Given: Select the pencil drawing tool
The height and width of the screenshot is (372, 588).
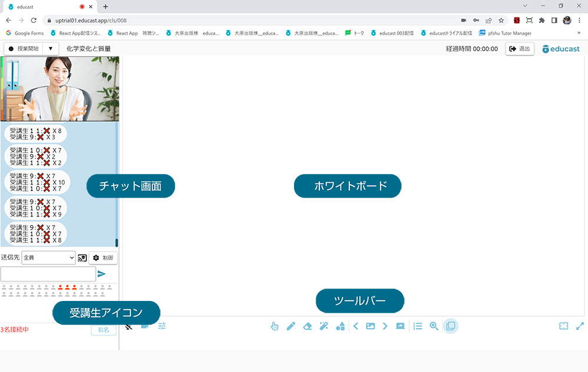Looking at the screenshot, I should click(x=291, y=326).
